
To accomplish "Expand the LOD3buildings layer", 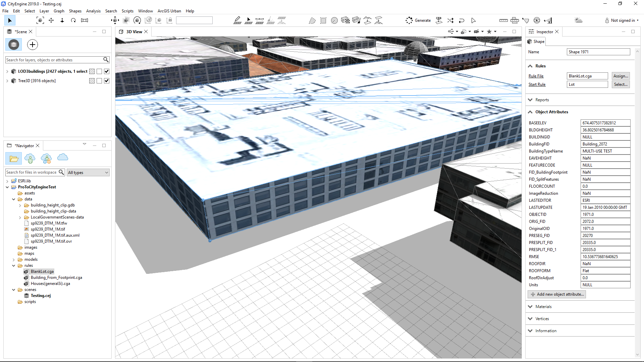I will 7,71.
